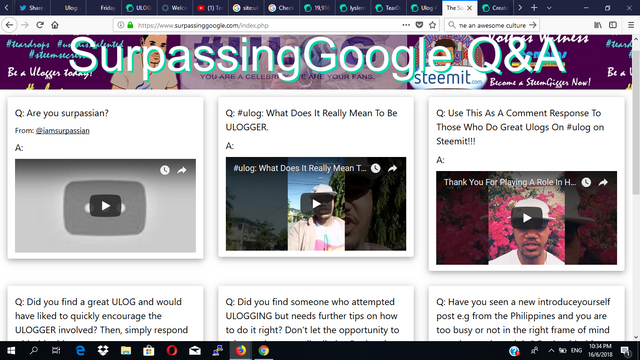Save page to Pocket
640x360 pixels.
pyautogui.click(x=419, y=25)
